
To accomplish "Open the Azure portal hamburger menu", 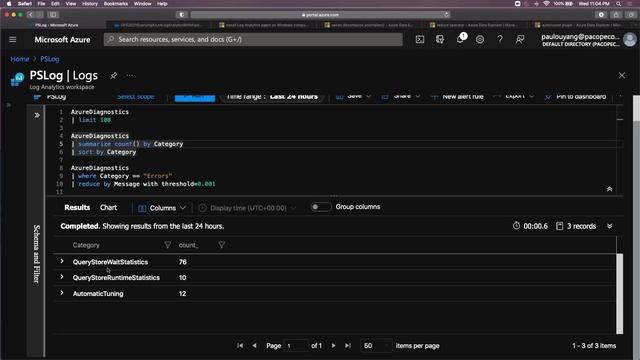I will 13,40.
